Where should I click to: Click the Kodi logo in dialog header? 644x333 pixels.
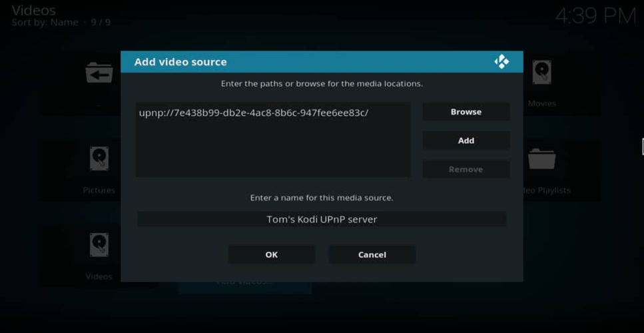(501, 62)
